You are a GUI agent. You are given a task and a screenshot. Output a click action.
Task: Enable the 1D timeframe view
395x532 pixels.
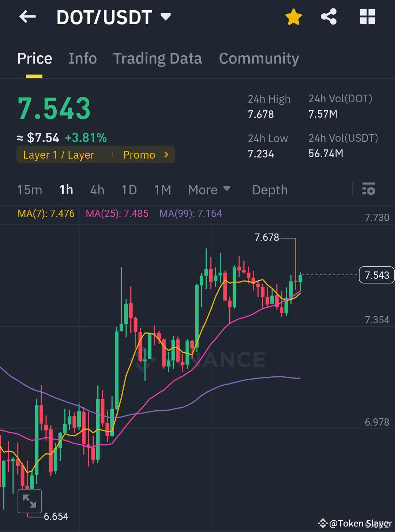(x=129, y=190)
